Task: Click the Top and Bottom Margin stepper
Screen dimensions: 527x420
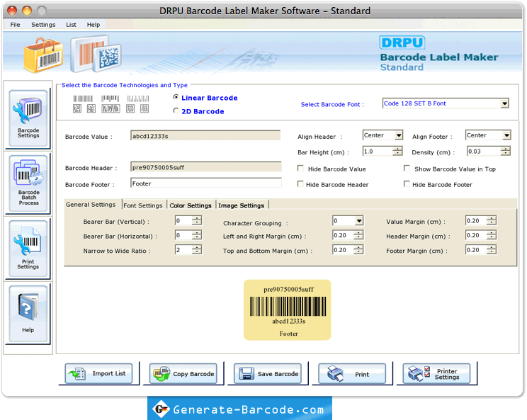Action: pos(358,249)
